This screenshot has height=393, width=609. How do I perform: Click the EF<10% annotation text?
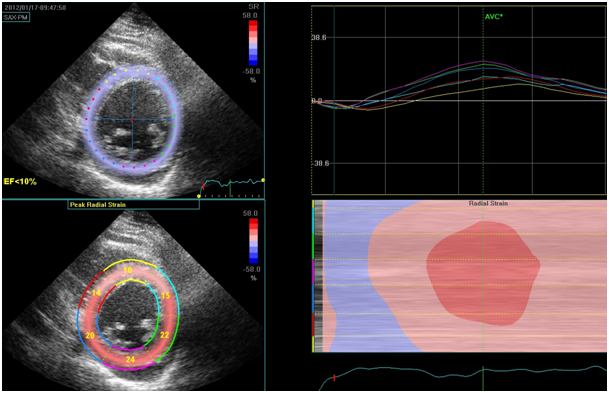[x=20, y=181]
